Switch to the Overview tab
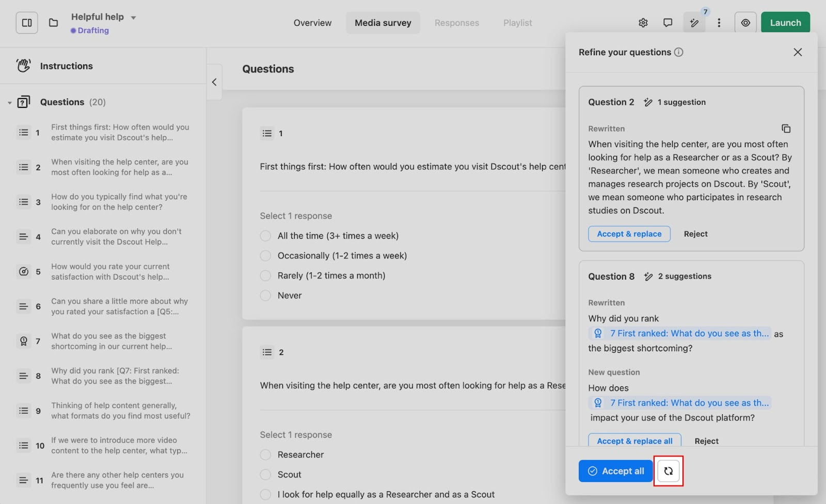 point(312,23)
